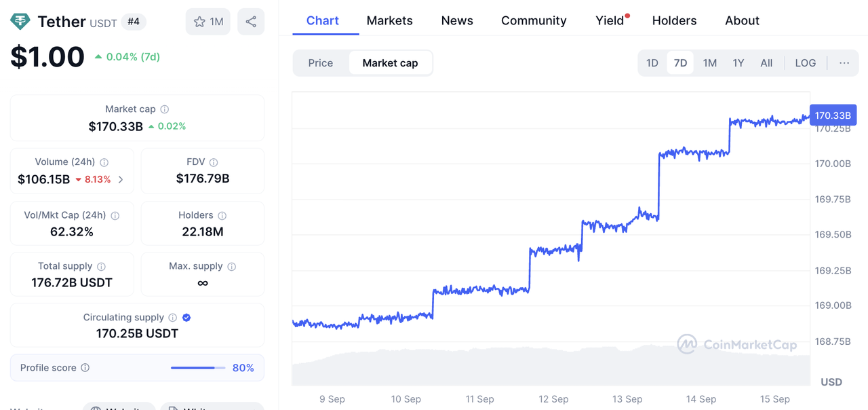Toggle LOG scale on the chart

tap(805, 63)
